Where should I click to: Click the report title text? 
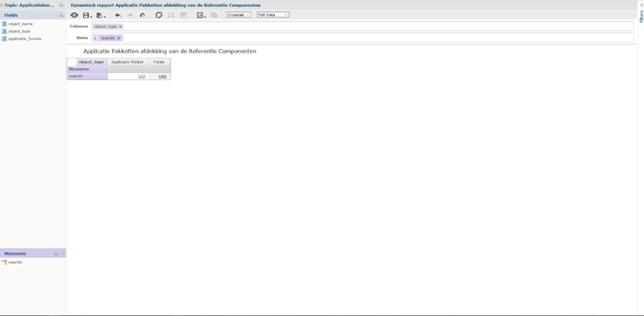pyautogui.click(x=170, y=51)
